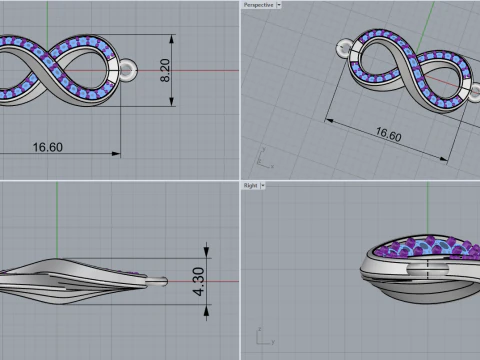The width and height of the screenshot is (480, 360).
Task: Expand the Right viewport dropdown arrow
Action: 263,186
